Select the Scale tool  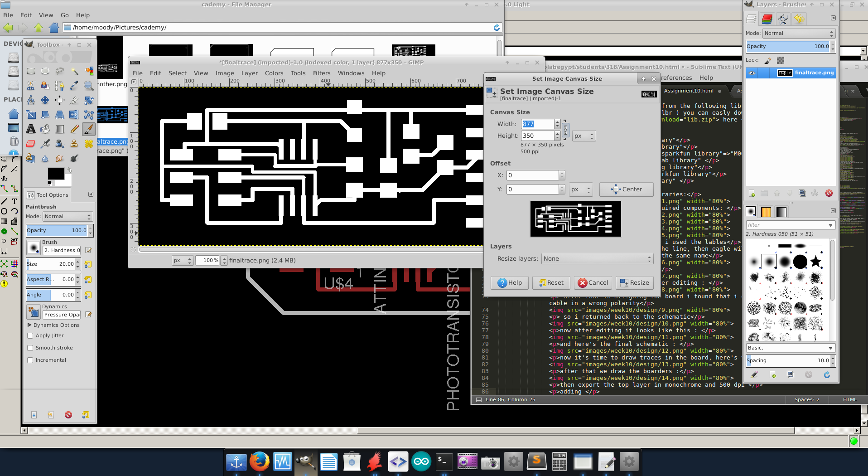click(x=31, y=115)
